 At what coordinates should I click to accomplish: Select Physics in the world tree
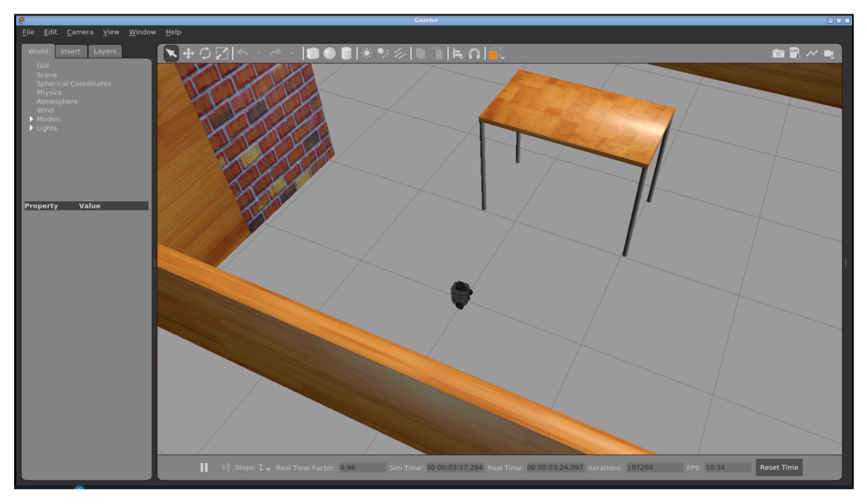click(49, 93)
